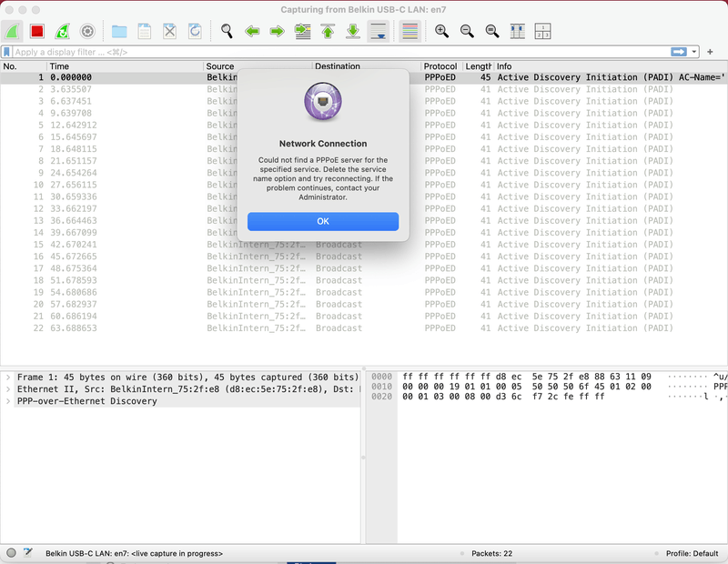This screenshot has height=564, width=728.
Task: Go to specified packet icon
Action: [x=303, y=32]
